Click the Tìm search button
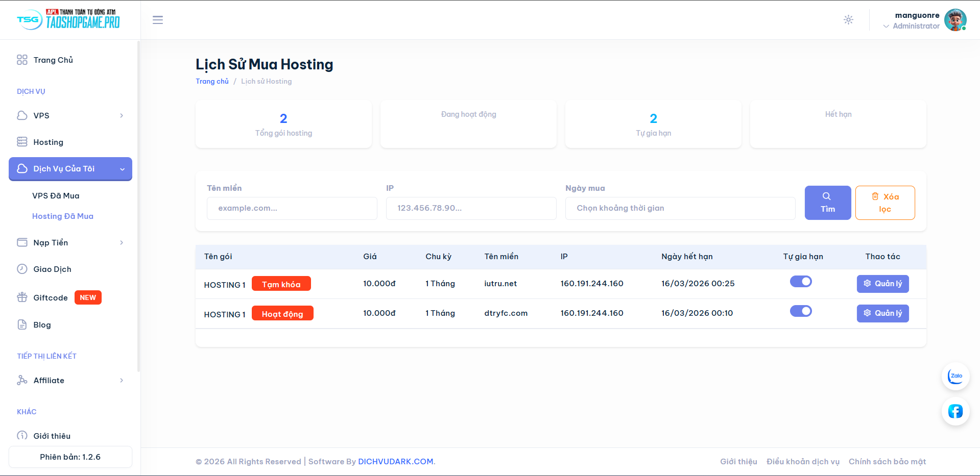Screen dimensions: 980x476 pyautogui.click(x=827, y=203)
